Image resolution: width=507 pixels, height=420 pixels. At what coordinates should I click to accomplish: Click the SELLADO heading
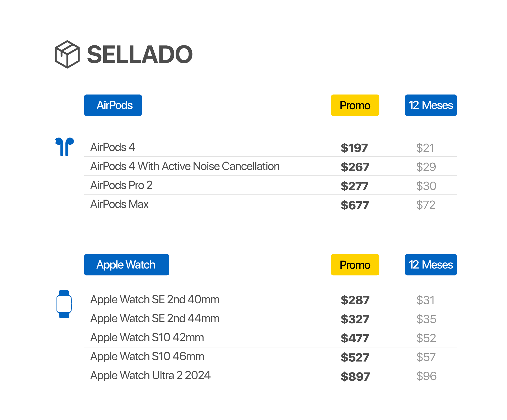point(140,54)
